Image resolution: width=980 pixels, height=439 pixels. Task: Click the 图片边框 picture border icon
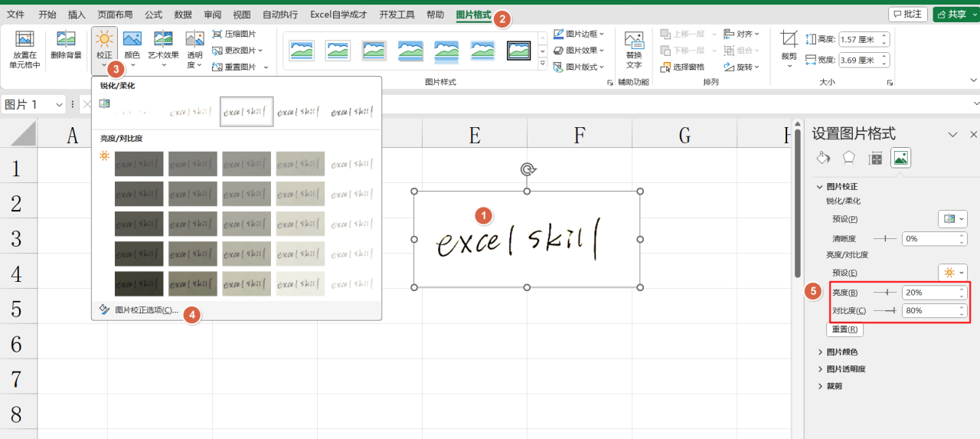(559, 34)
